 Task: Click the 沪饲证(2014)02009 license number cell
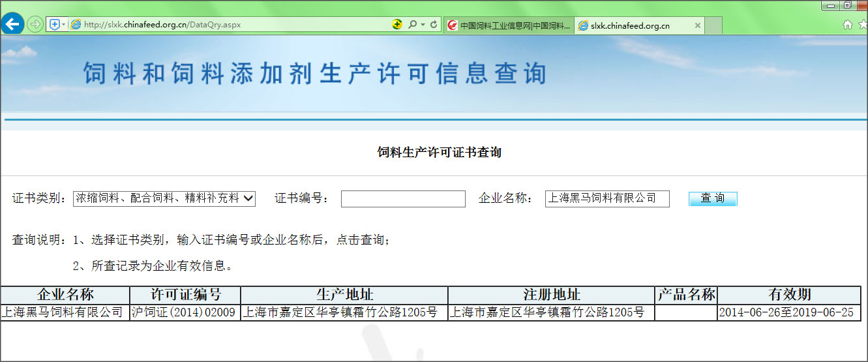185,313
